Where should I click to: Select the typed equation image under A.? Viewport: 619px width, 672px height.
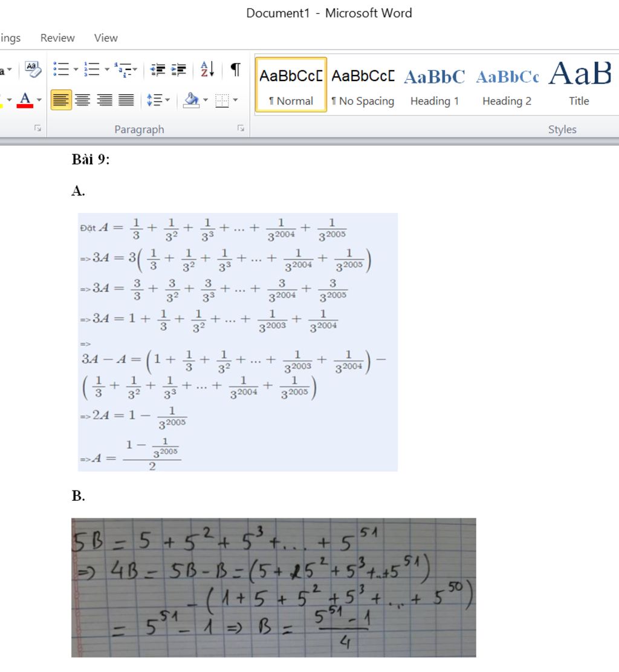point(238,342)
